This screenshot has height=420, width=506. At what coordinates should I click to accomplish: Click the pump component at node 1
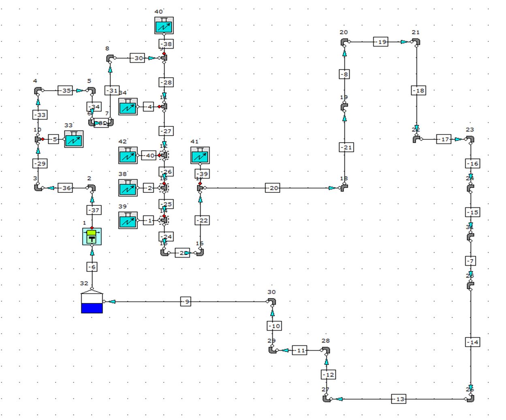click(92, 237)
